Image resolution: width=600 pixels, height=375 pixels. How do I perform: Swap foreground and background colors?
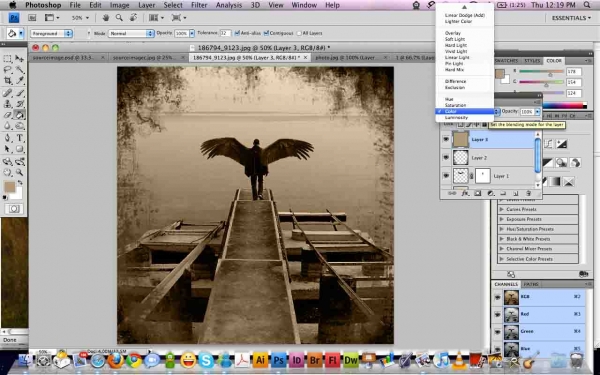point(20,183)
